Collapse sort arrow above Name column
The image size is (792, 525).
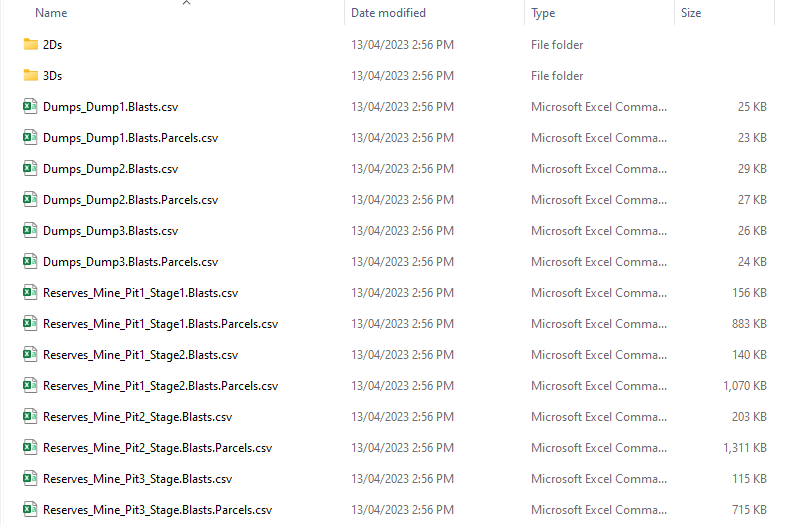click(185, 3)
